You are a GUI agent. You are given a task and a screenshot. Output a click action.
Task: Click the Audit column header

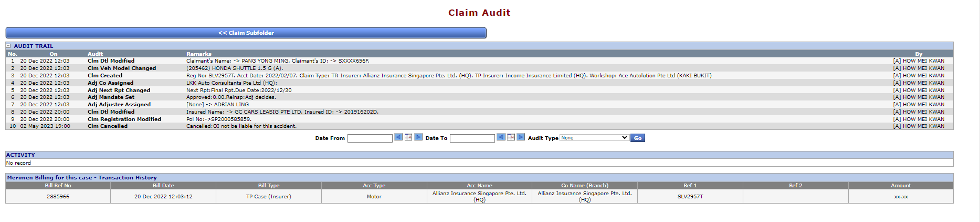95,54
